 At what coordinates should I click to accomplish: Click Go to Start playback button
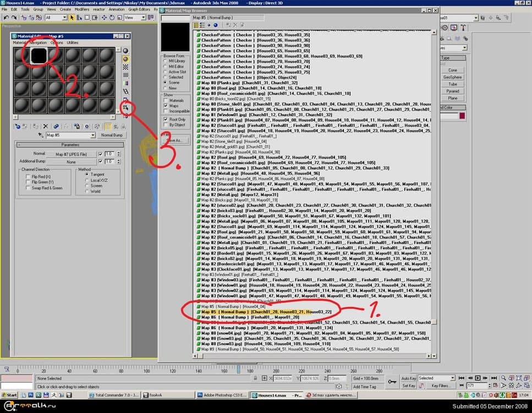462,378
